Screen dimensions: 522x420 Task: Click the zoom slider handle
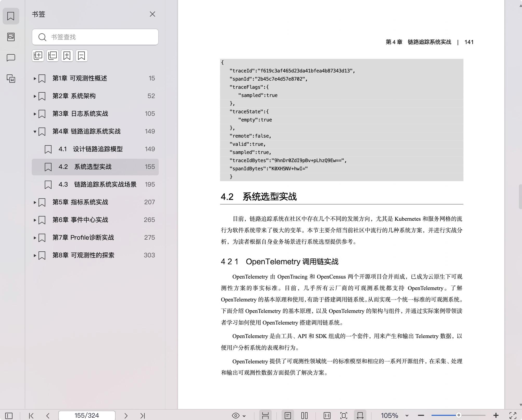pyautogui.click(x=459, y=415)
